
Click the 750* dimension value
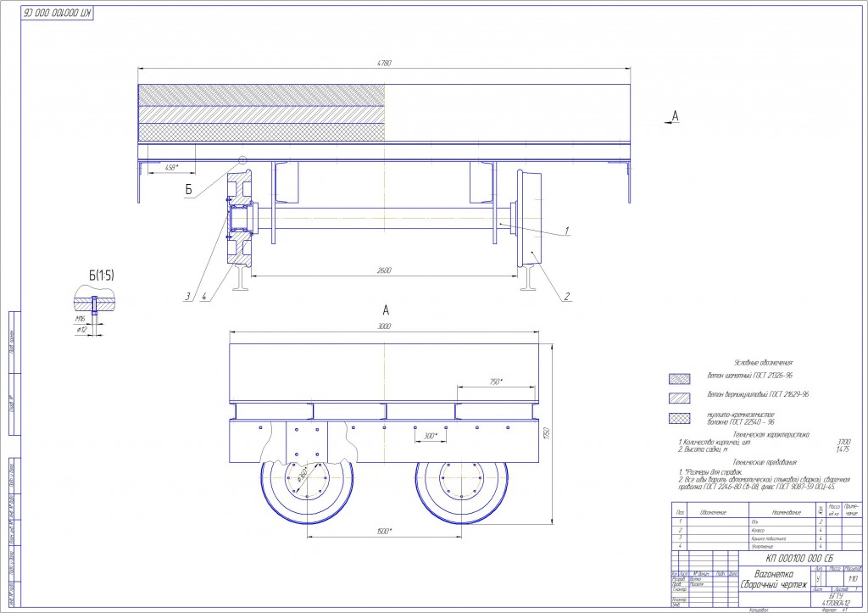coord(495,382)
